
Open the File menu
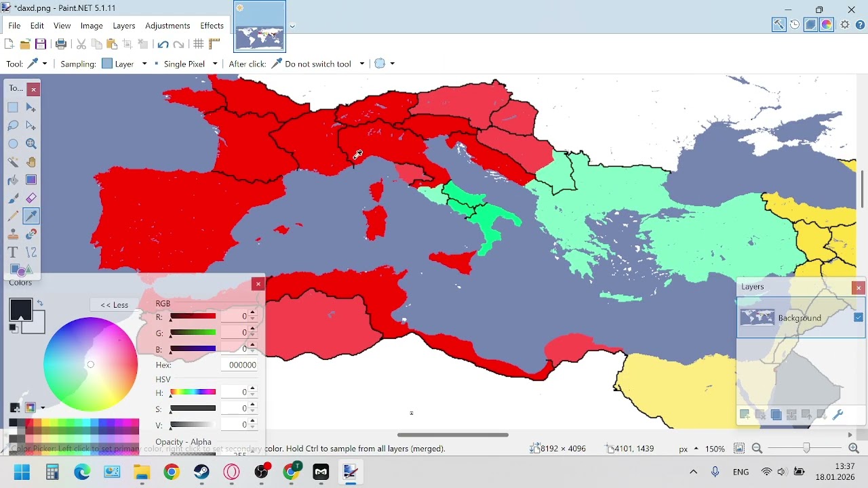tap(14, 26)
